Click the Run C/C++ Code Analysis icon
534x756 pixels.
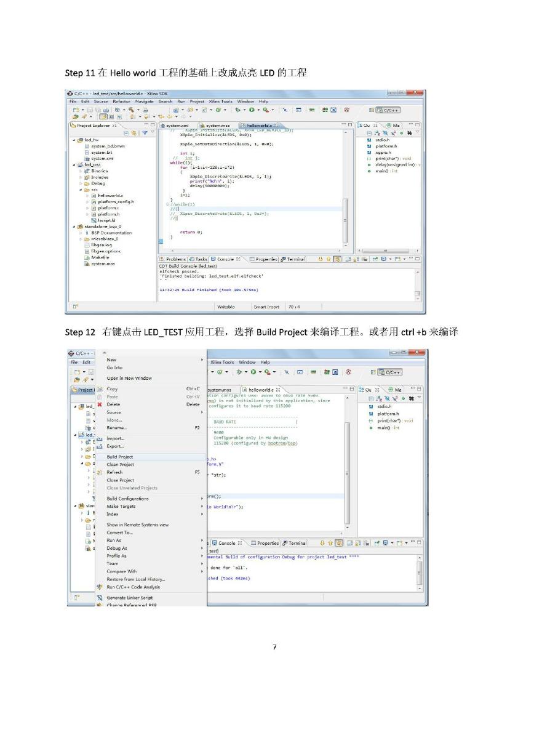(x=100, y=587)
